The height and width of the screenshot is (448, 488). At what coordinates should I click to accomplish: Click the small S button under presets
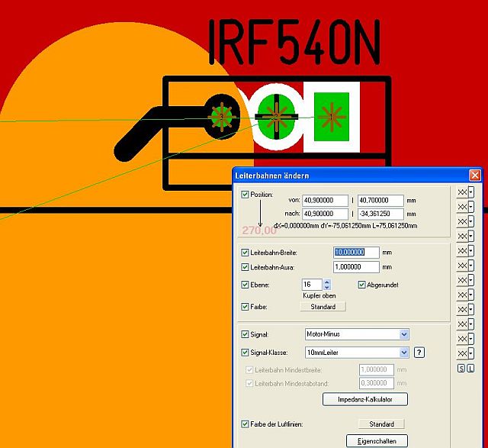pos(461,369)
